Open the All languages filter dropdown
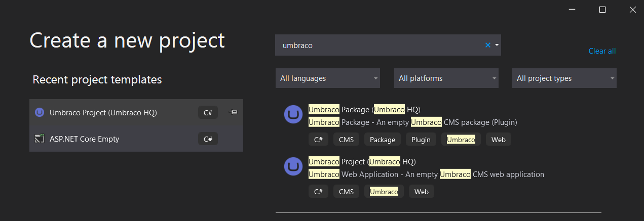Screen dimensions: 644x221 pyautogui.click(x=328, y=78)
